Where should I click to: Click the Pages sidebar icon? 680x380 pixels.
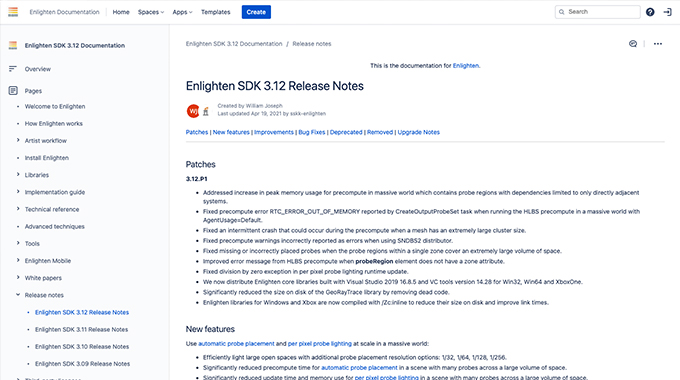tap(13, 91)
